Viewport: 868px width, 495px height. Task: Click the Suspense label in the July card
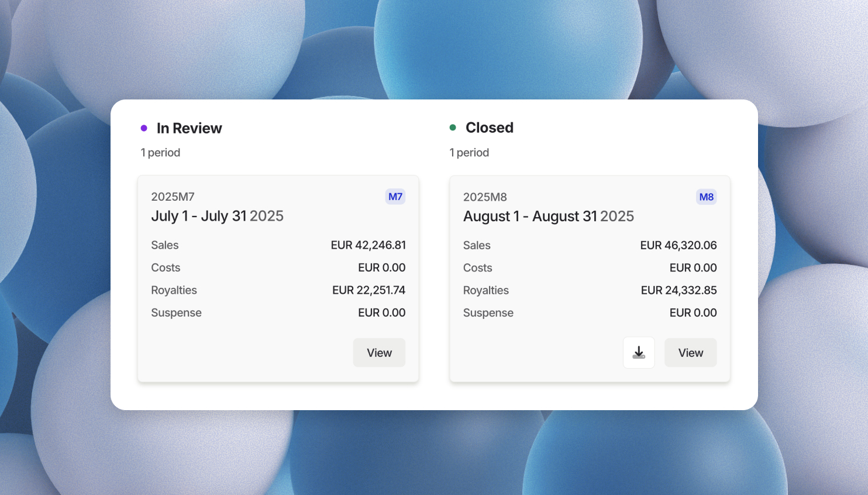point(176,312)
